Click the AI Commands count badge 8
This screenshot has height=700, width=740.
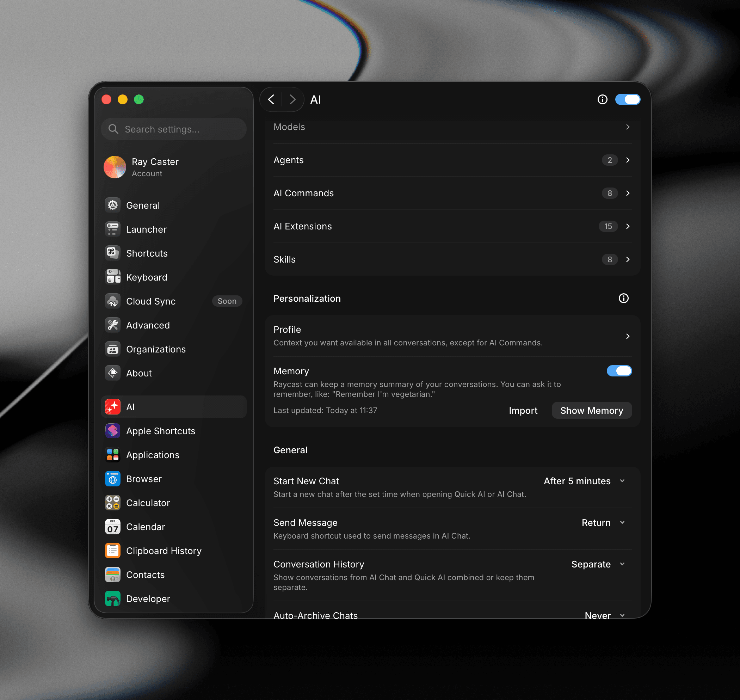(x=610, y=193)
